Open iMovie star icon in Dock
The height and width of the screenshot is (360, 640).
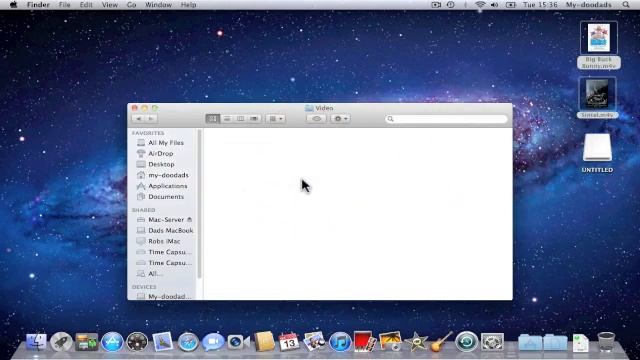click(x=416, y=342)
